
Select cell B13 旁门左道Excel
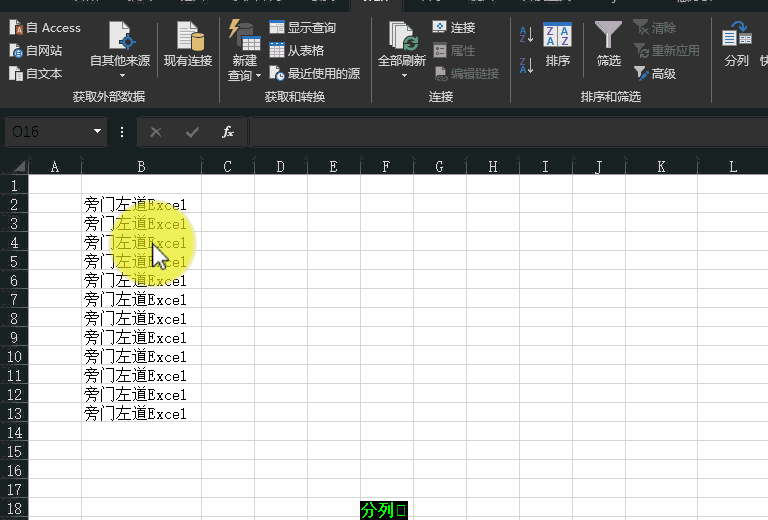[141, 414]
